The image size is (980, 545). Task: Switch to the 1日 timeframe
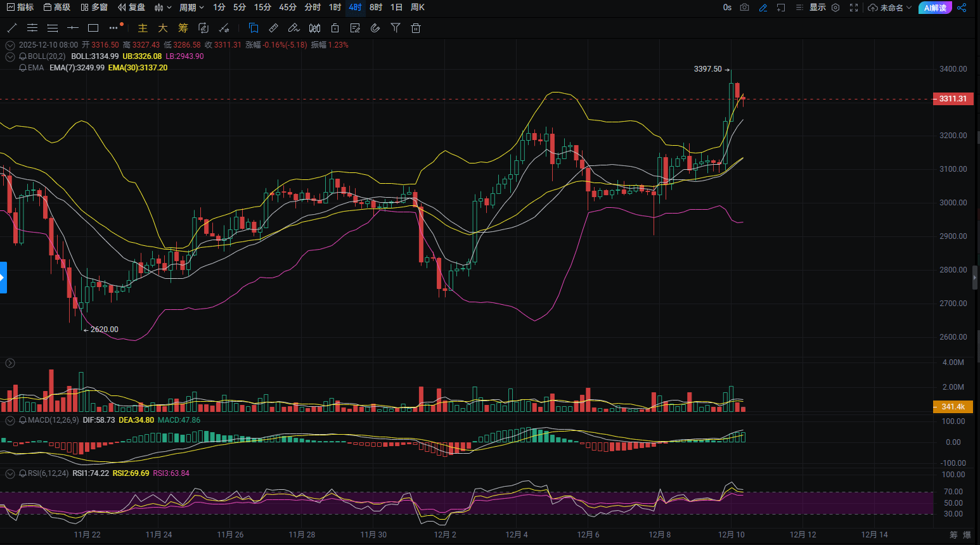coord(396,8)
